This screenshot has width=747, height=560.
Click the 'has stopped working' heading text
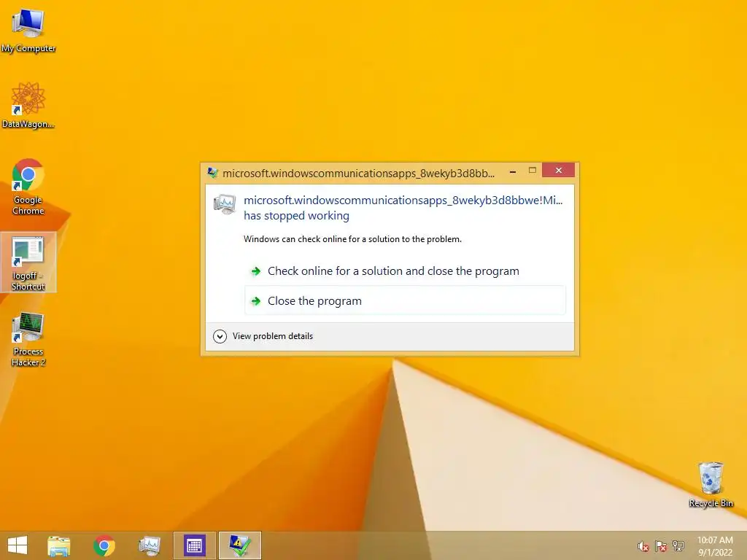[x=296, y=216]
